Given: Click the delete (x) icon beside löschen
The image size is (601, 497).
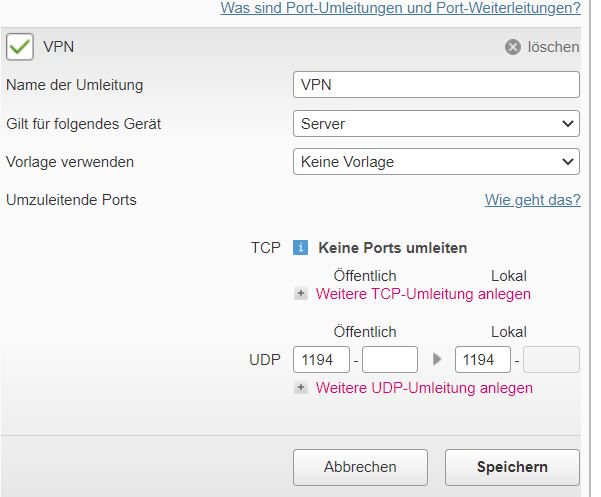Looking at the screenshot, I should pyautogui.click(x=513, y=47).
